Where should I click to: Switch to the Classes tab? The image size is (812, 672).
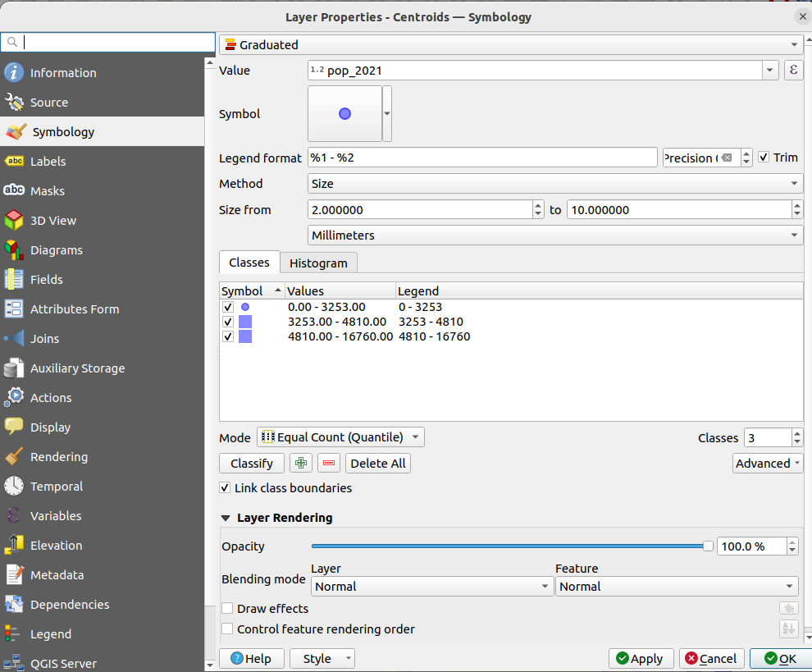[x=249, y=263]
